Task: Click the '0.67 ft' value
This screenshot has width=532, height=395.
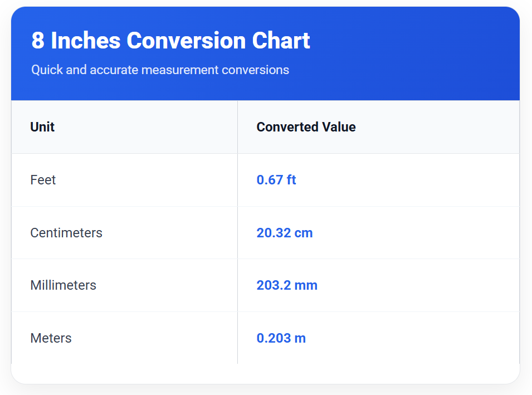Action: (x=276, y=180)
